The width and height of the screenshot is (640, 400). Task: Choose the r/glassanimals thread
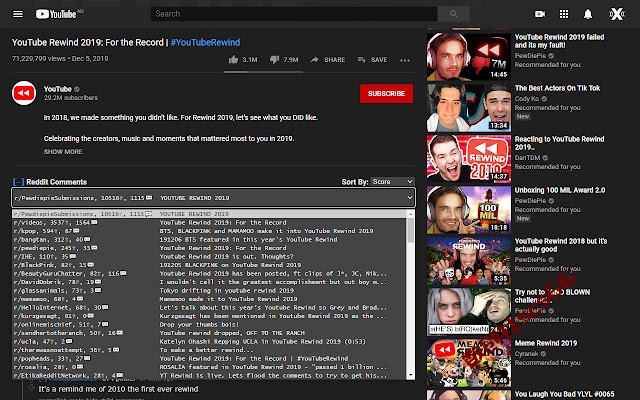point(209,291)
